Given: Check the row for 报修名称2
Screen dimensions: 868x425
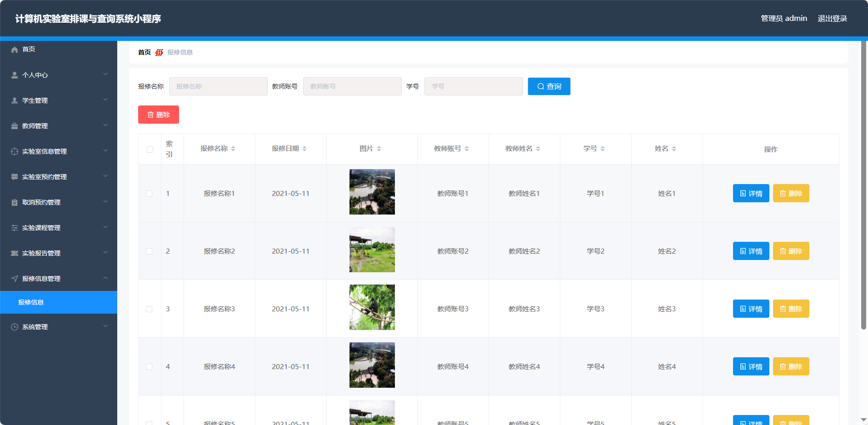Looking at the screenshot, I should point(149,251).
